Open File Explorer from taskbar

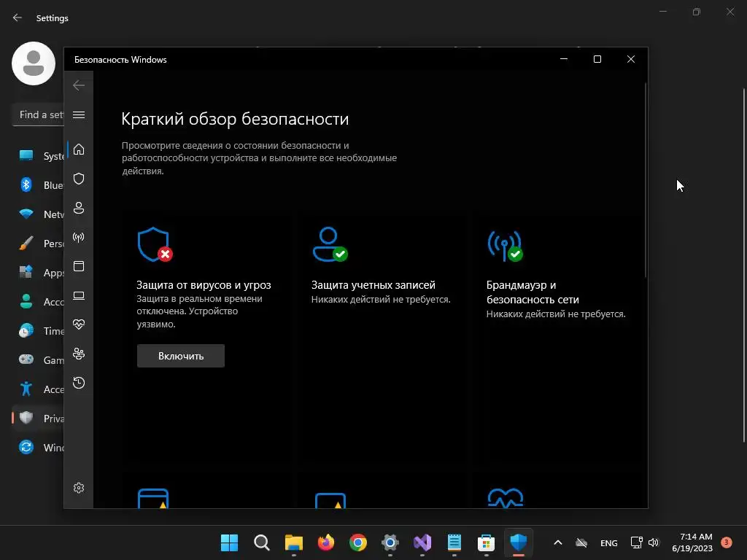tap(294, 542)
